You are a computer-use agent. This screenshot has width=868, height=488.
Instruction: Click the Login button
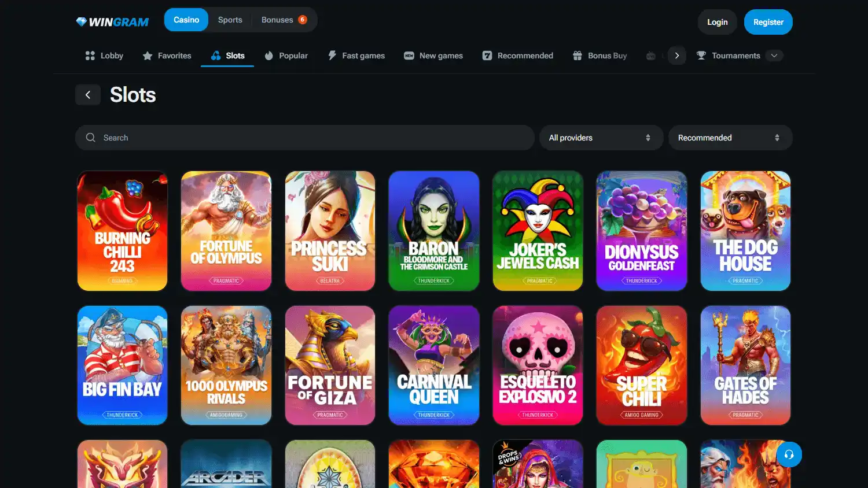click(718, 22)
